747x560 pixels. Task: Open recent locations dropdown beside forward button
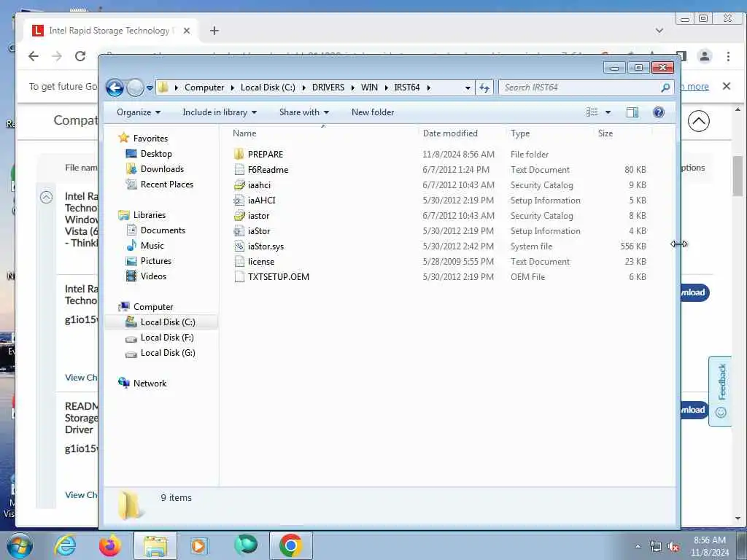(x=150, y=88)
